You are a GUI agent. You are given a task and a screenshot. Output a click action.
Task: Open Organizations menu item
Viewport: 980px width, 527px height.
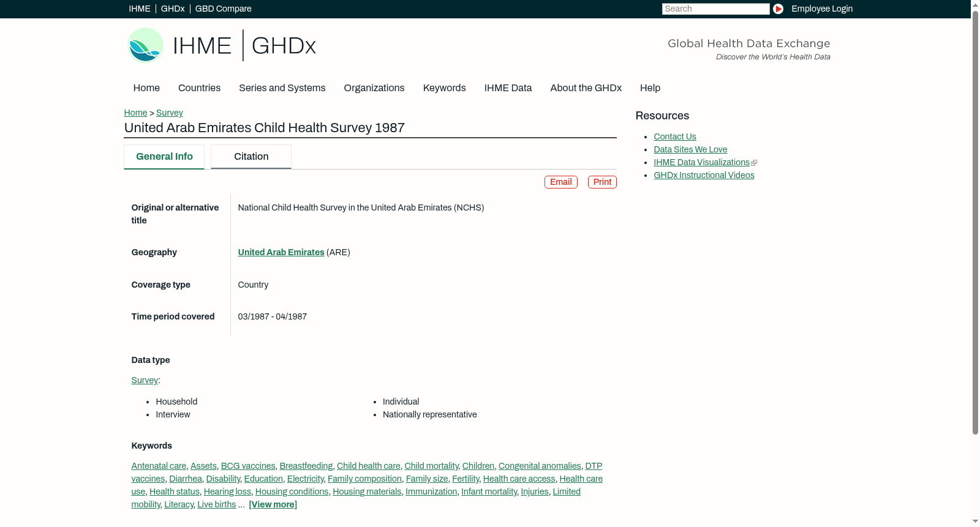click(374, 88)
